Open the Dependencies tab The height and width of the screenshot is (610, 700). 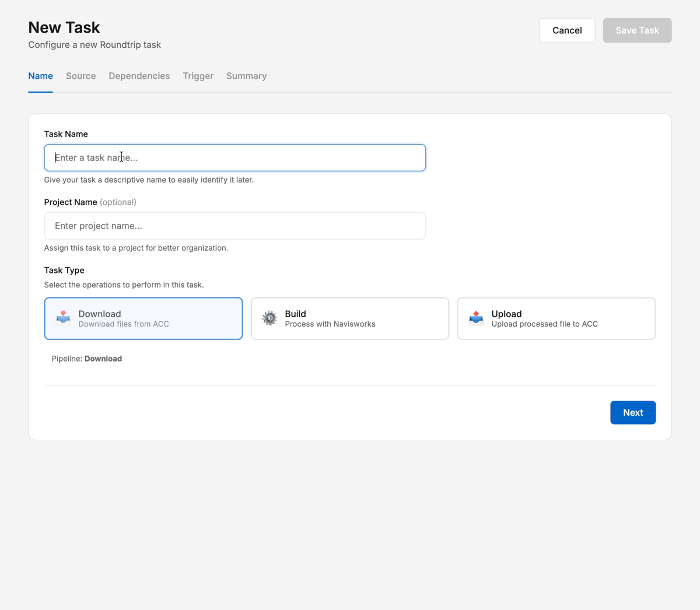coord(139,76)
